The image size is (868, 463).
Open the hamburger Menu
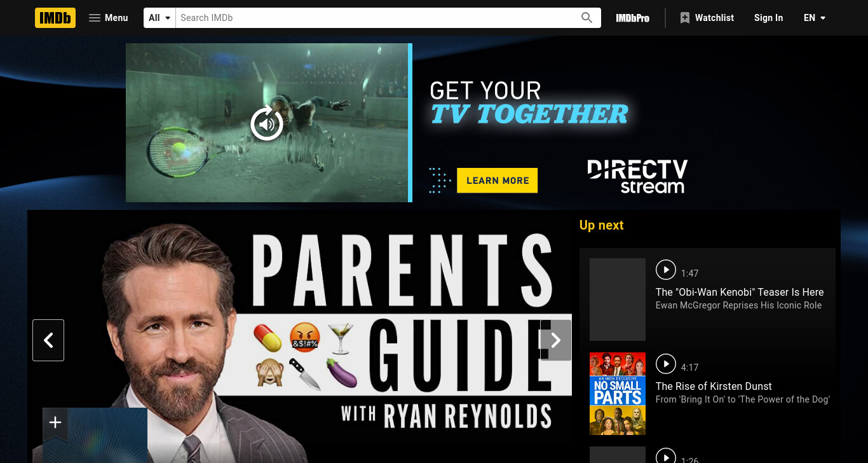(108, 18)
